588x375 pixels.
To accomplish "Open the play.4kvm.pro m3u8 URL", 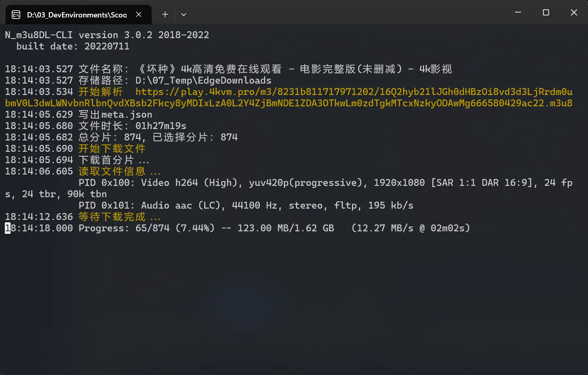I will tap(354, 92).
